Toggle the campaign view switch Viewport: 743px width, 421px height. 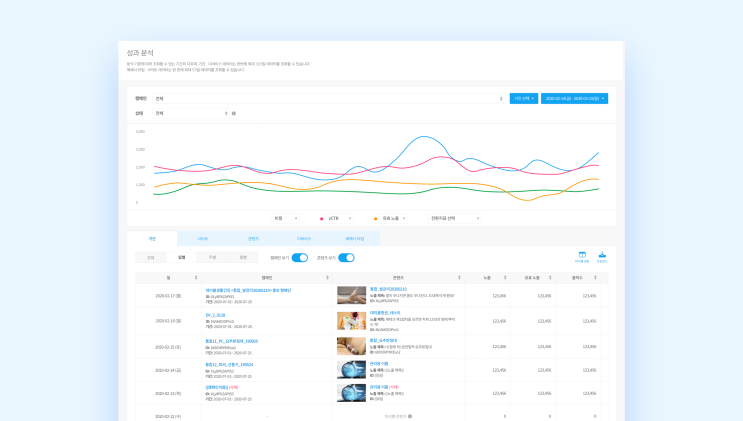click(x=299, y=257)
